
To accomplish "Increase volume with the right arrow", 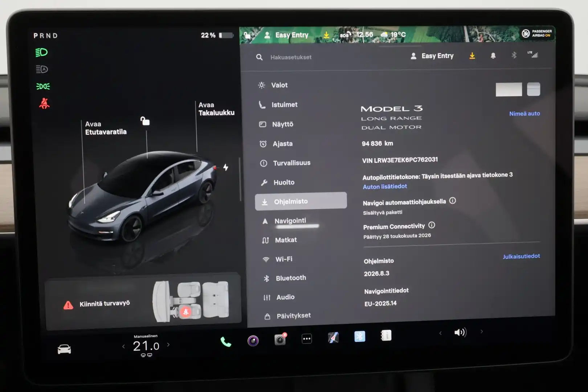I will (x=482, y=331).
